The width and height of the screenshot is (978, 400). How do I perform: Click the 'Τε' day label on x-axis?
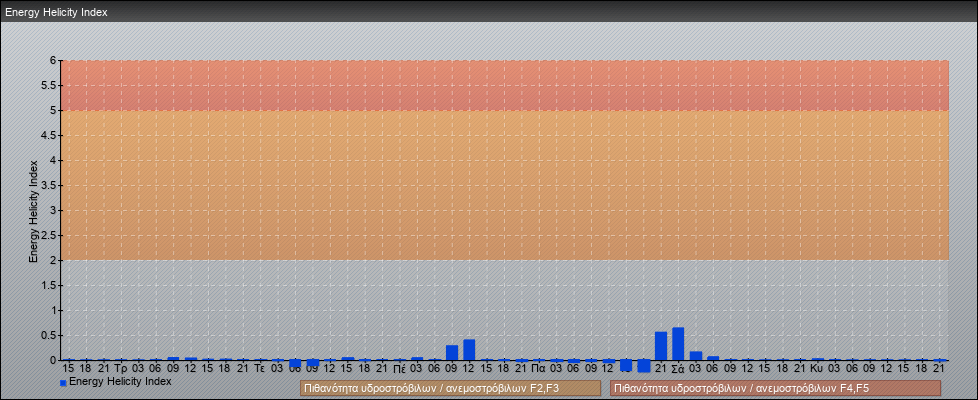[261, 369]
